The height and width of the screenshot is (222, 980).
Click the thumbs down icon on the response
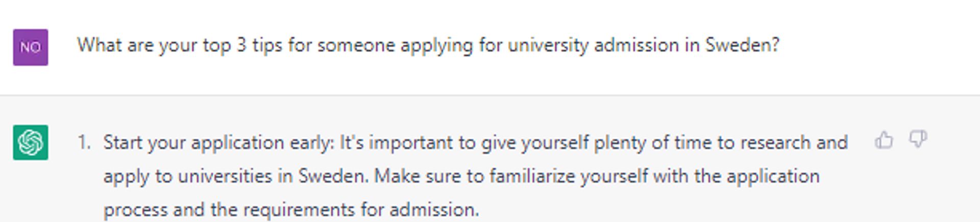(918, 139)
